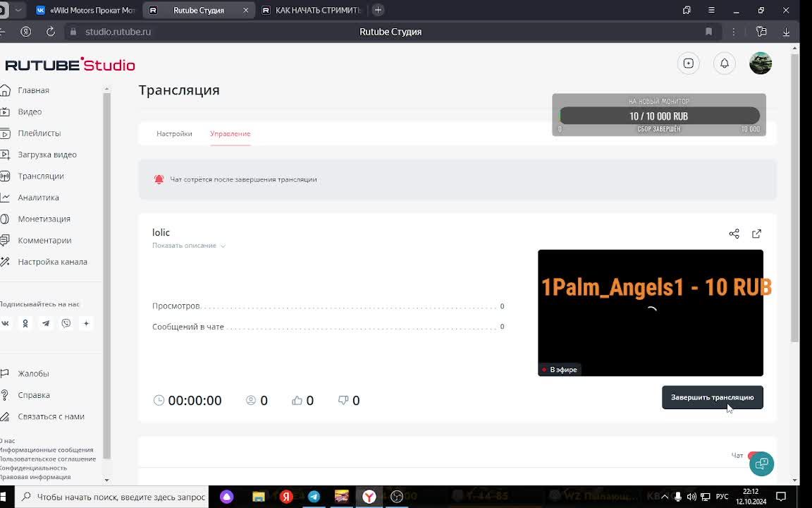Open profile avatar menu
This screenshot has height=508, width=812.
(761, 64)
